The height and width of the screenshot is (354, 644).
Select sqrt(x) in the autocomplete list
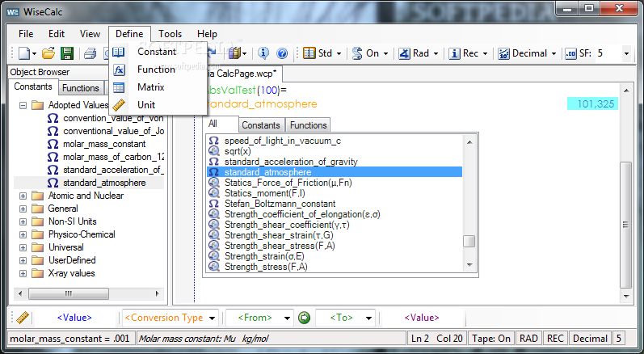(x=238, y=151)
